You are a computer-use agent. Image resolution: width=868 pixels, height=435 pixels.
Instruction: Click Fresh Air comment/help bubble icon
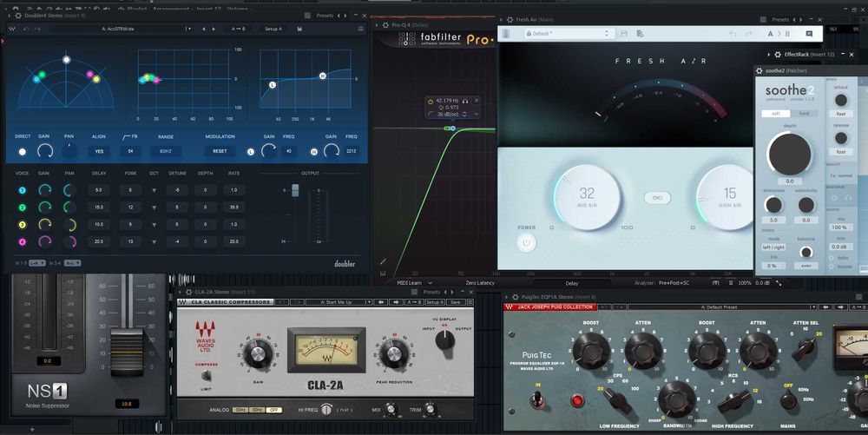click(x=809, y=34)
